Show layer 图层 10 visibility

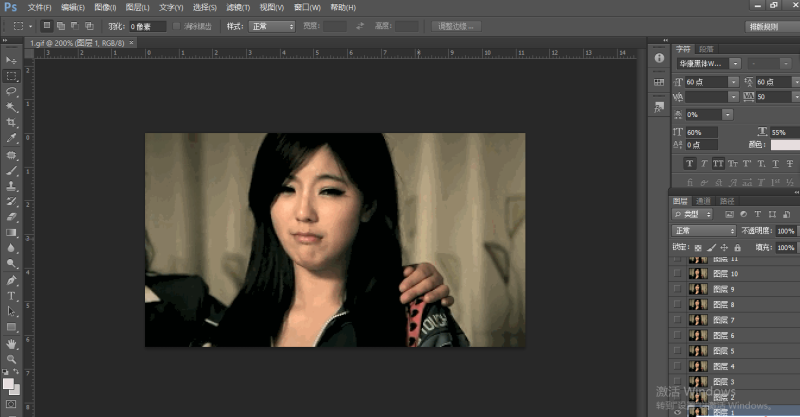(x=677, y=273)
